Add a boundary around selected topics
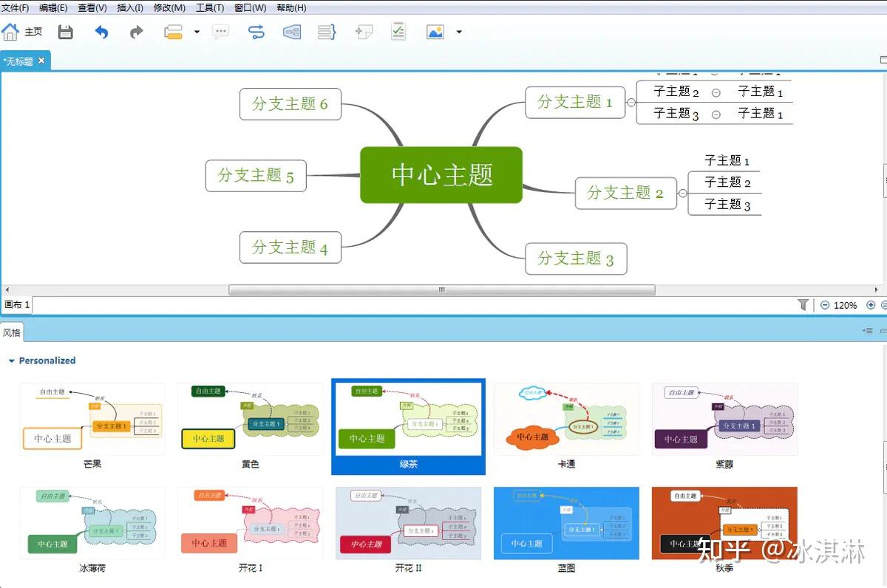 (x=291, y=32)
